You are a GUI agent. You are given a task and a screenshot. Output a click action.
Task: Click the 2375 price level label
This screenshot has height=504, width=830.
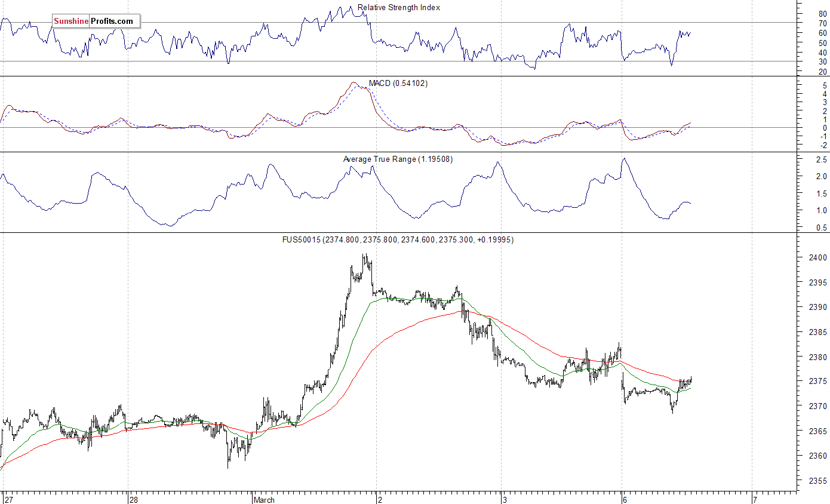coord(819,382)
